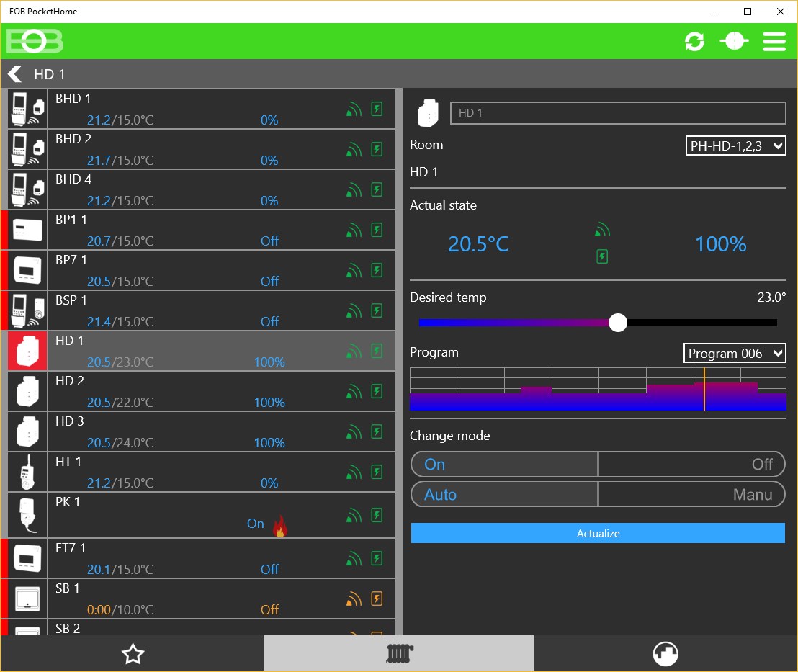Screen dimensions: 798x672
Task: Go back with the left arrow icon
Action: [14, 74]
